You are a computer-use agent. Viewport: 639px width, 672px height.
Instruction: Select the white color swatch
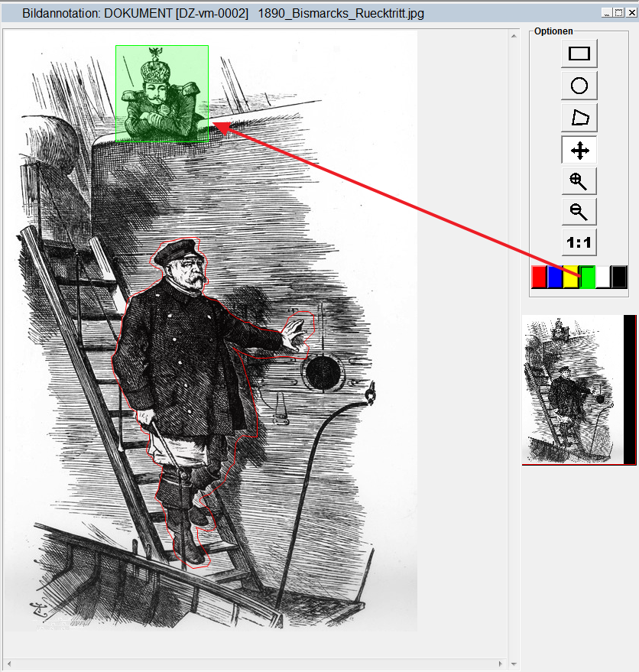pos(603,277)
